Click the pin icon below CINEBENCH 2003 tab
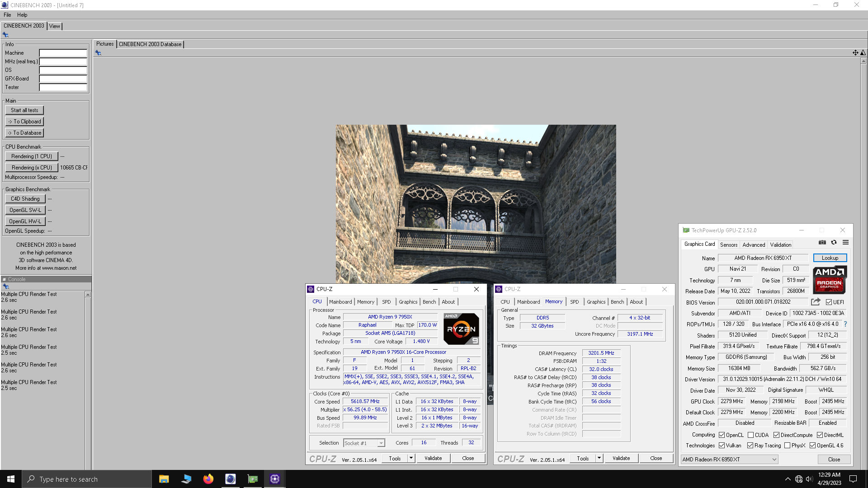Image resolution: width=868 pixels, height=488 pixels. [x=5, y=35]
